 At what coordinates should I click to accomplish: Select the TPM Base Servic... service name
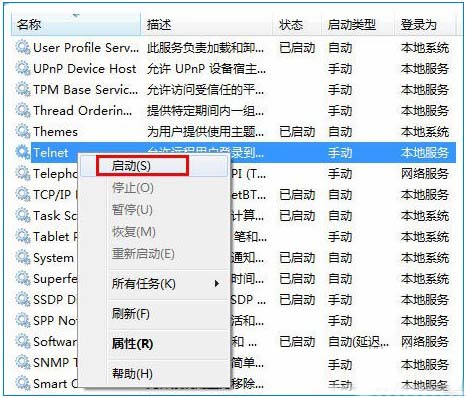85,90
